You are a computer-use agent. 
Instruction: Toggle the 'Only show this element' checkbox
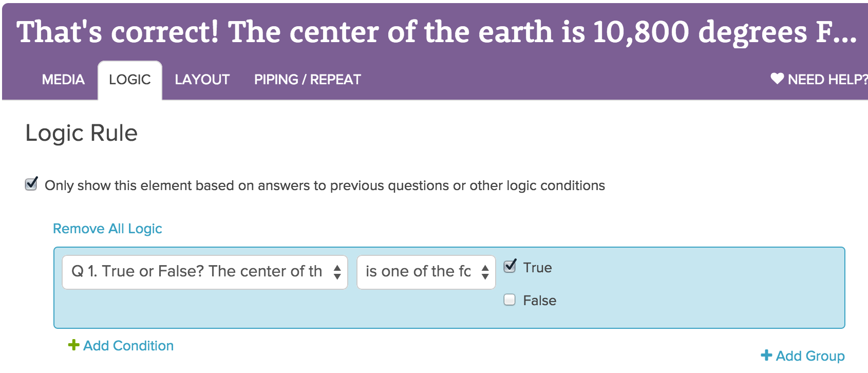click(31, 184)
